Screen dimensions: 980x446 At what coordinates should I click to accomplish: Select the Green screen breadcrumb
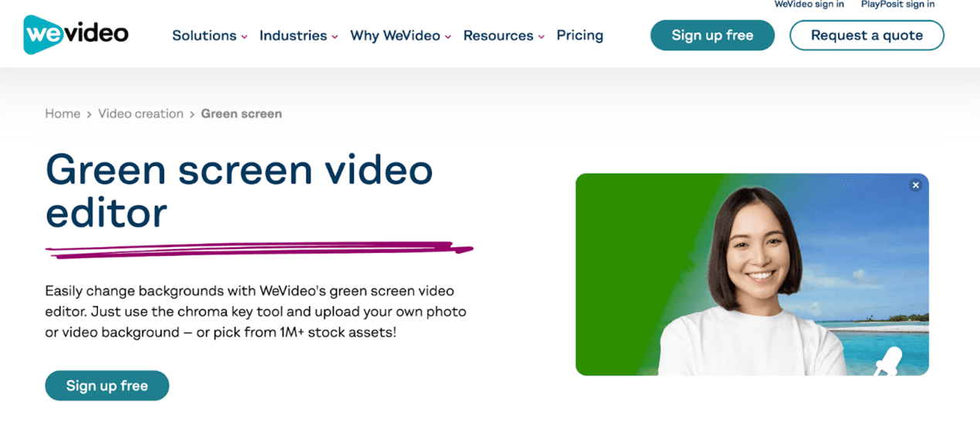point(241,114)
